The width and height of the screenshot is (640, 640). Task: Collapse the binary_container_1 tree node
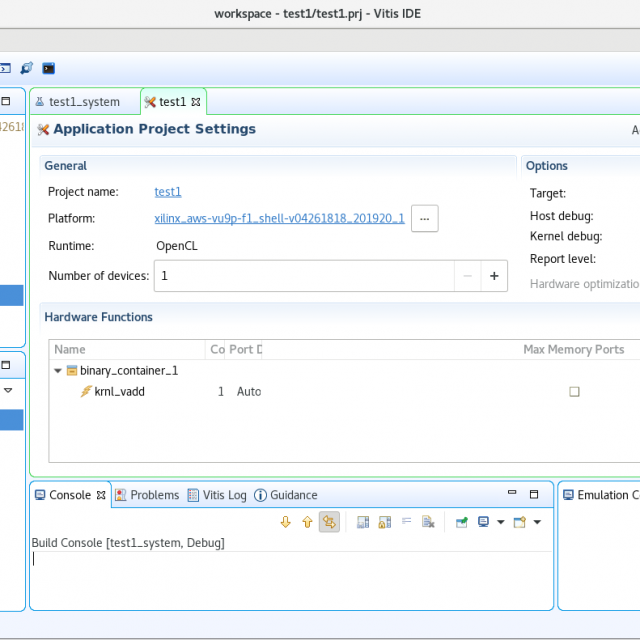58,371
